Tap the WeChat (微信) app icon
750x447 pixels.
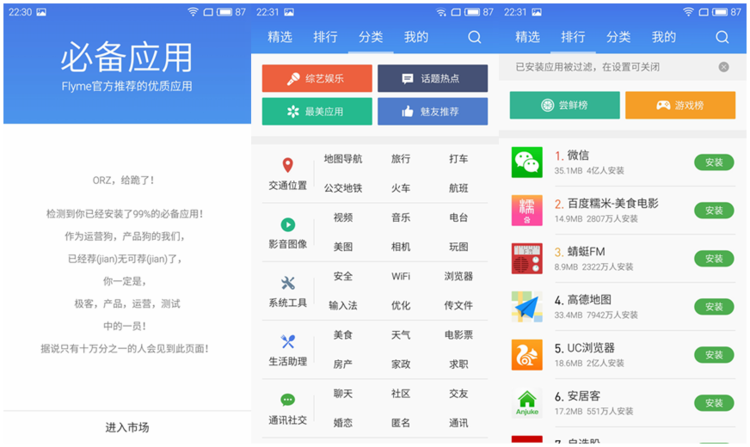tap(527, 163)
